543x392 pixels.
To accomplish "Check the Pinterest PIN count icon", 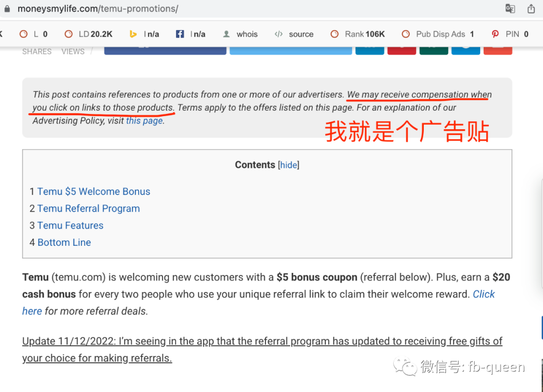I will [x=508, y=34].
